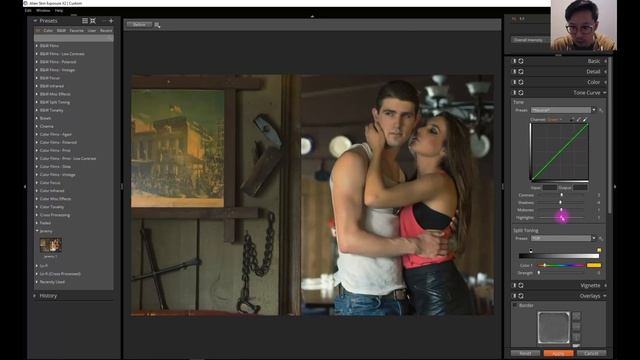
Task: Click the tool icon beside Split Toning preset
Action: click(x=600, y=238)
